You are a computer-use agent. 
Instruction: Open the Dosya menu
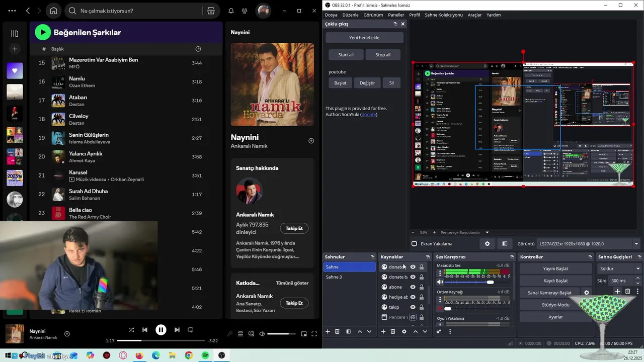[331, 15]
